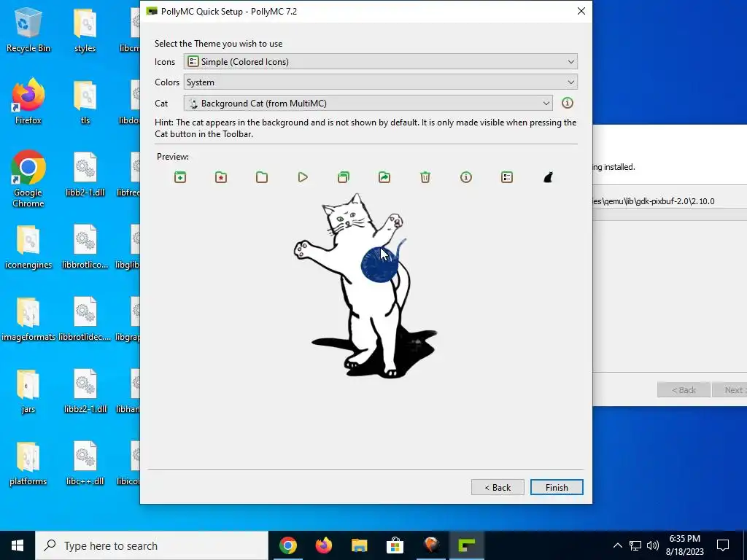Click the circled info preview icon
Viewport: 747px width, 560px height.
click(x=466, y=178)
